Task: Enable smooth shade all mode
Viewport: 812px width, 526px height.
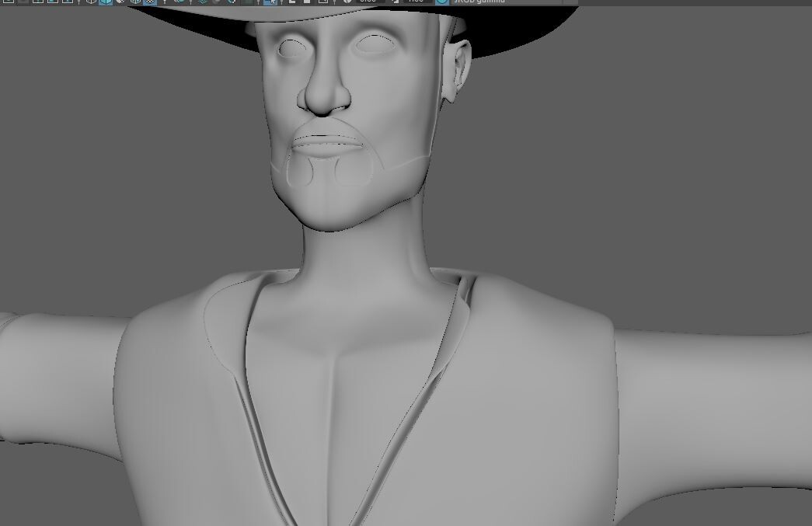Action: [x=107, y=2]
